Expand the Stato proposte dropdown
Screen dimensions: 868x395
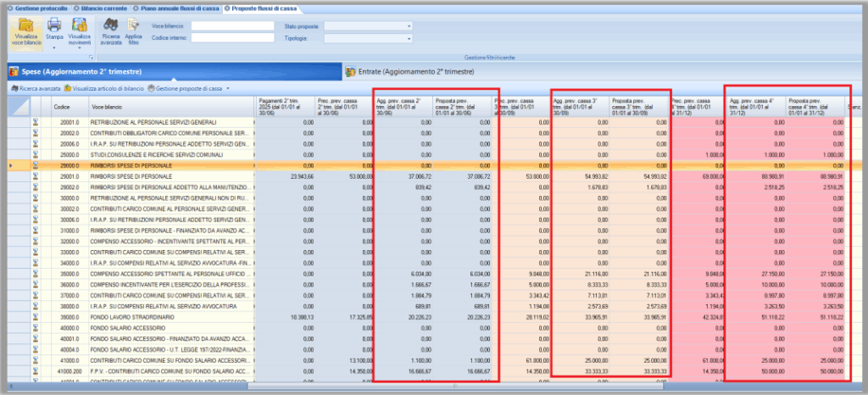(409, 26)
